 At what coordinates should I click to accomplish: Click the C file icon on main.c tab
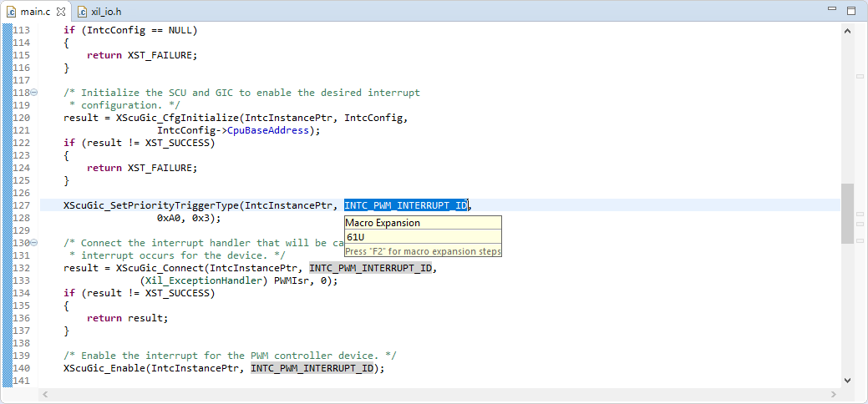tap(11, 11)
